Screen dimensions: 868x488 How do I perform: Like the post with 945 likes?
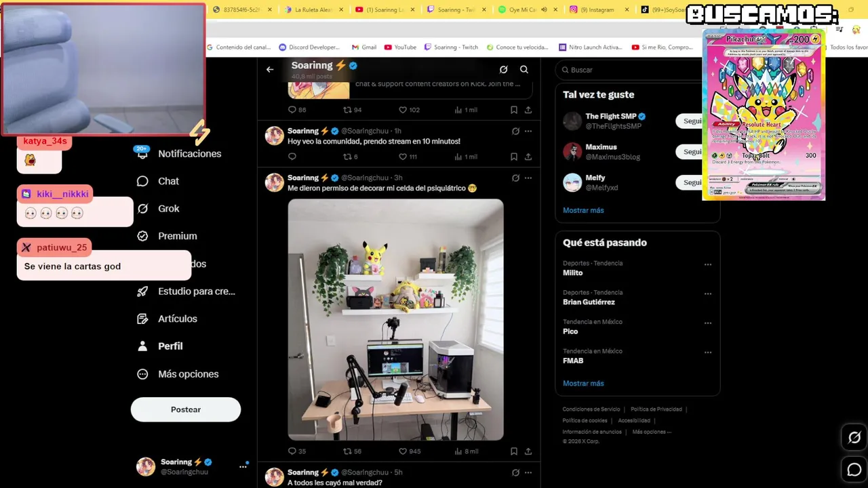pos(410,451)
